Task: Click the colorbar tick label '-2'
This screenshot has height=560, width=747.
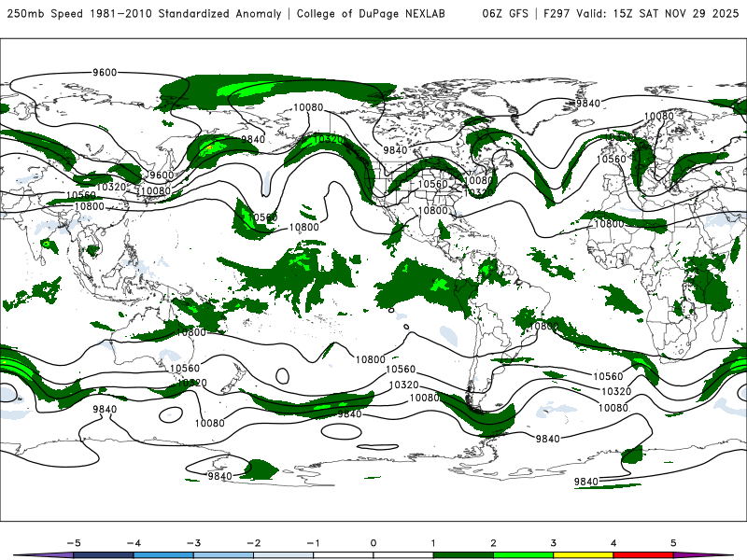Action: tap(253, 543)
